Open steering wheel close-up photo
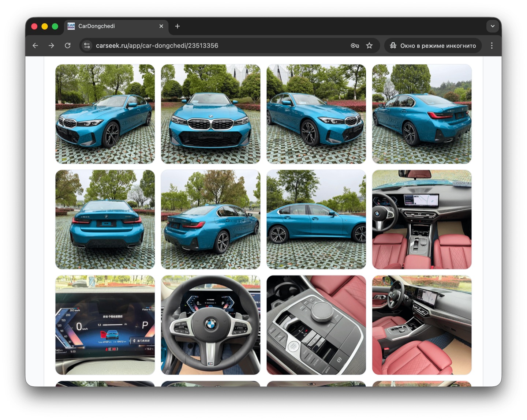 tap(210, 325)
